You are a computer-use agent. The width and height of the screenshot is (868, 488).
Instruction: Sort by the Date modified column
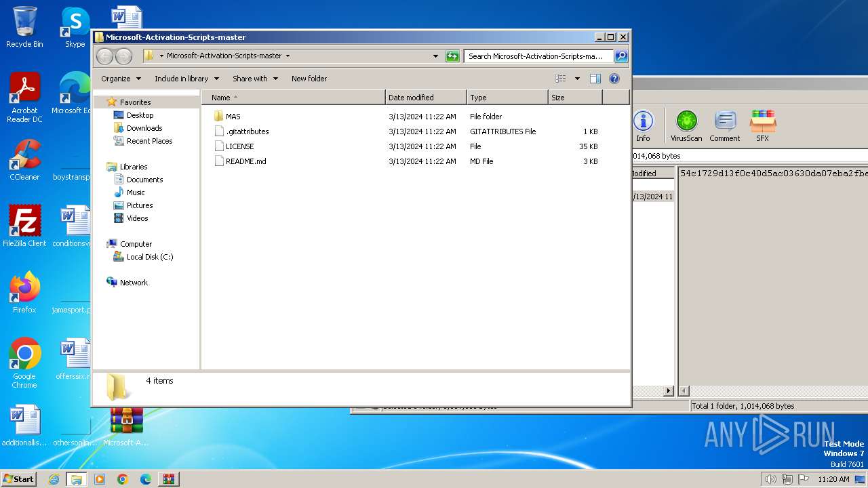click(x=426, y=98)
